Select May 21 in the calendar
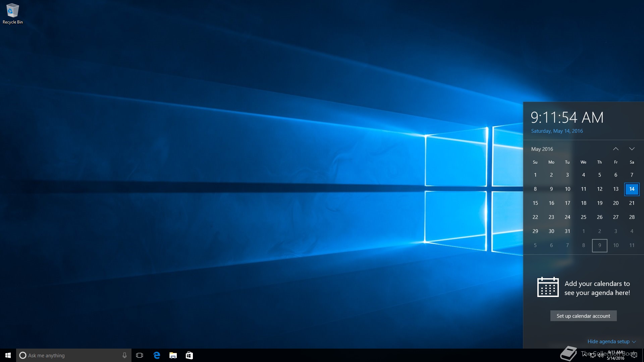 632,203
